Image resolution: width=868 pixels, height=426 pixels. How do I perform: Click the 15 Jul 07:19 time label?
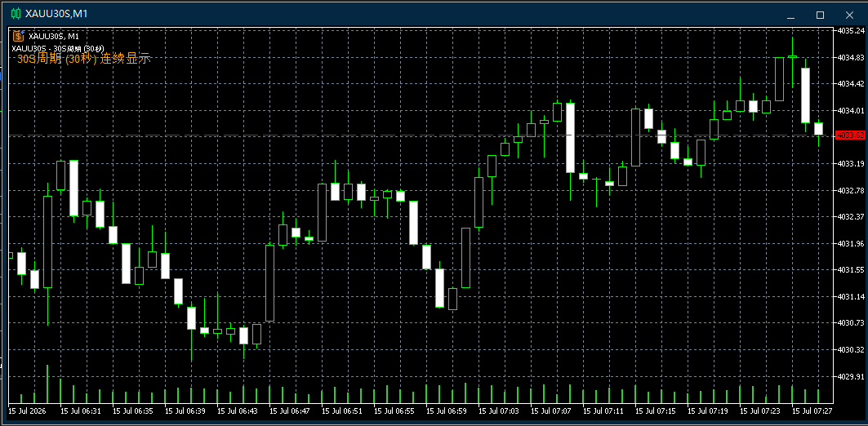coord(708,411)
